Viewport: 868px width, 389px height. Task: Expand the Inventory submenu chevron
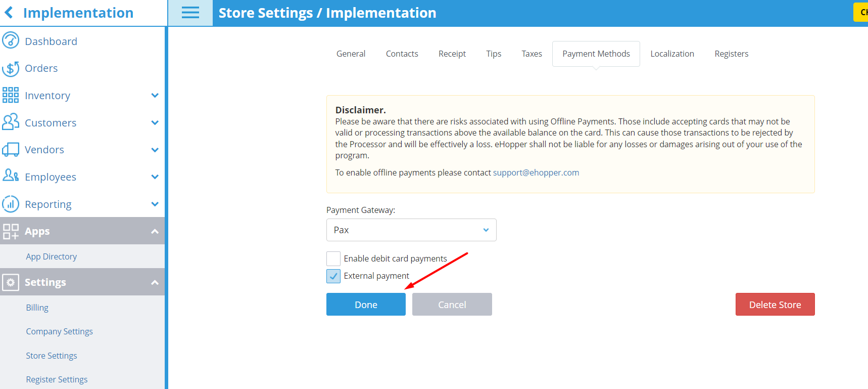155,95
